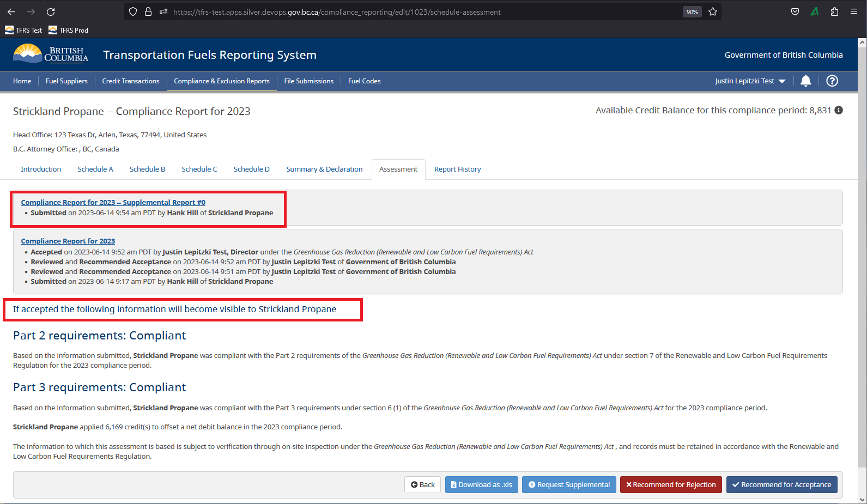Image resolution: width=867 pixels, height=504 pixels.
Task: Go back using browser back arrow
Action: coord(11,11)
